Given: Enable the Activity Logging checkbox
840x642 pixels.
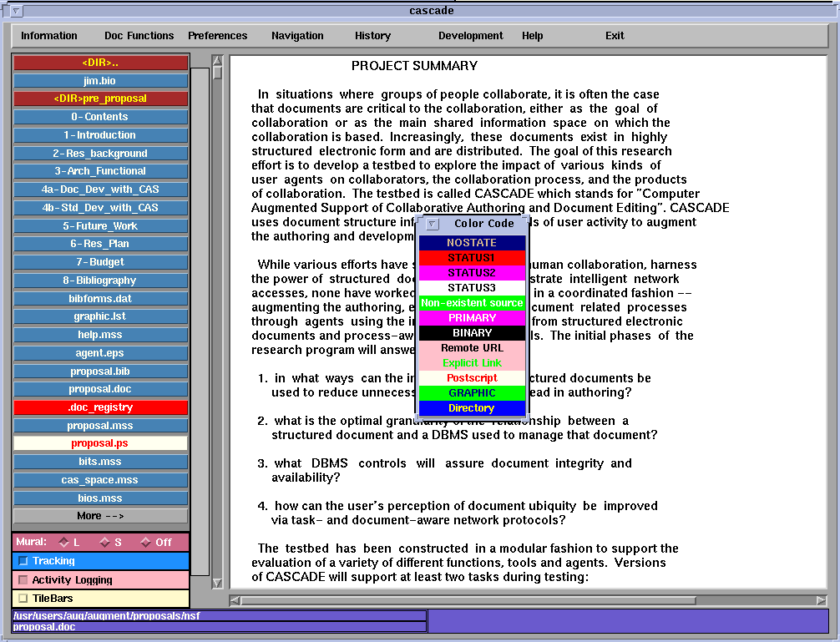Looking at the screenshot, I should pyautogui.click(x=23, y=580).
